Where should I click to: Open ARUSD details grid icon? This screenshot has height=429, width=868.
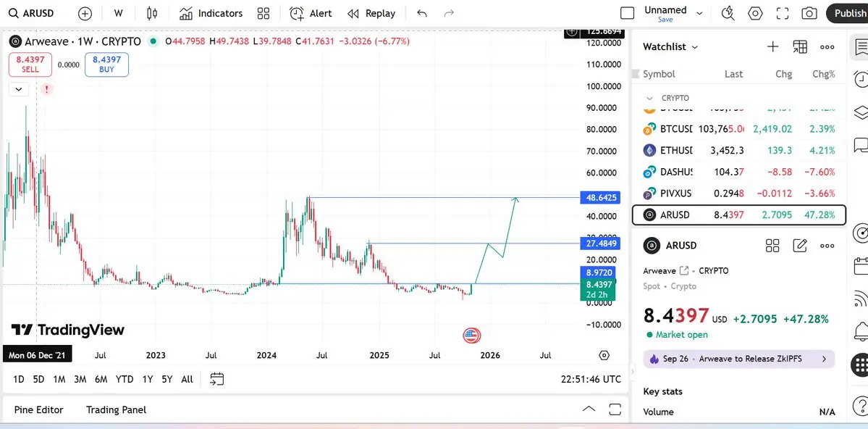(772, 246)
